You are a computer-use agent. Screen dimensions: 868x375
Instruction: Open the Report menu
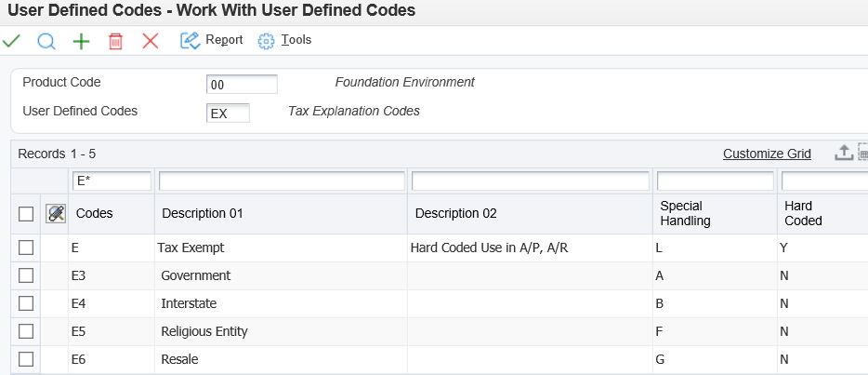click(x=224, y=40)
